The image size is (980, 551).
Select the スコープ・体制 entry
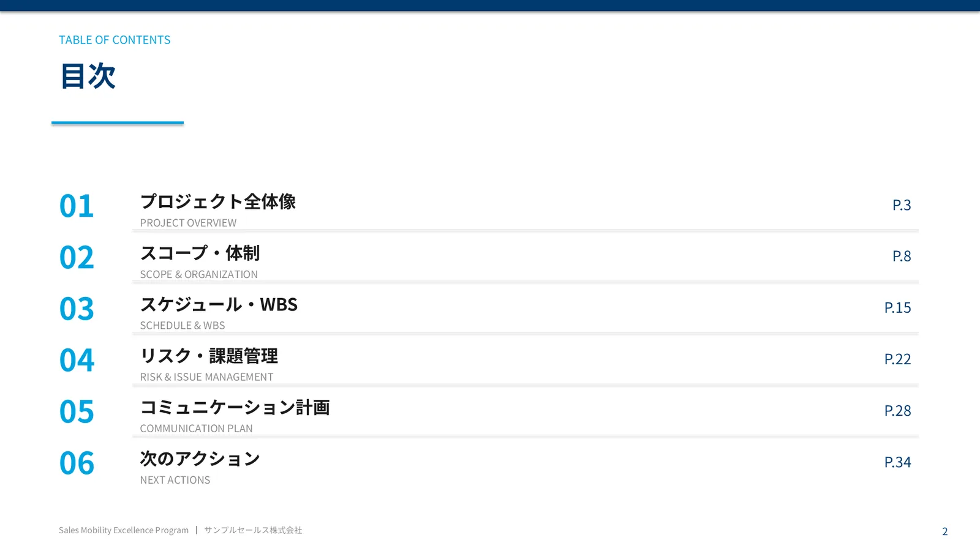pyautogui.click(x=200, y=253)
